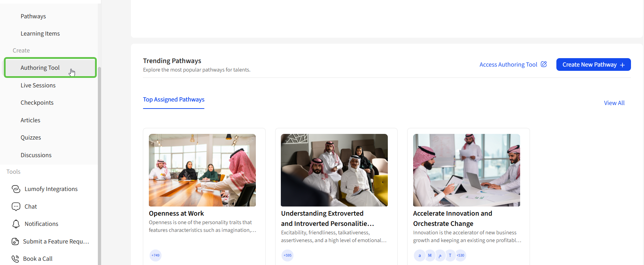Select the Top Assigned Pathways tab
This screenshot has width=644, height=265.
(x=173, y=100)
